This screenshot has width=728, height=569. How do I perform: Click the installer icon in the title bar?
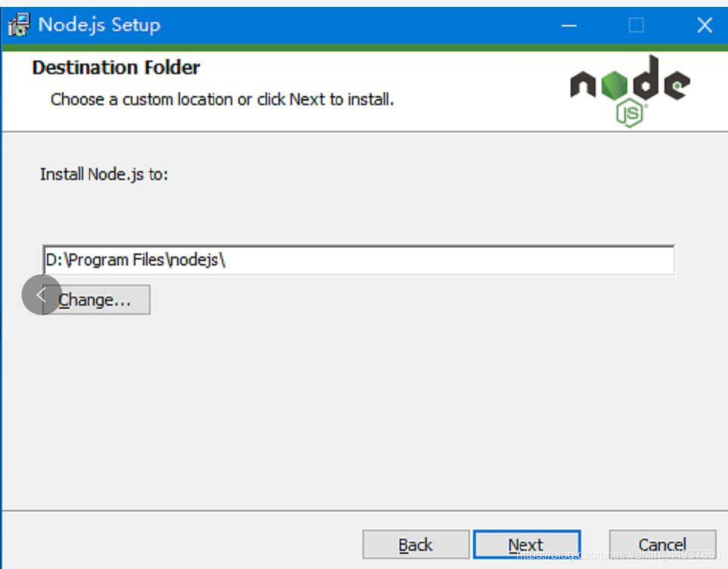point(19,25)
